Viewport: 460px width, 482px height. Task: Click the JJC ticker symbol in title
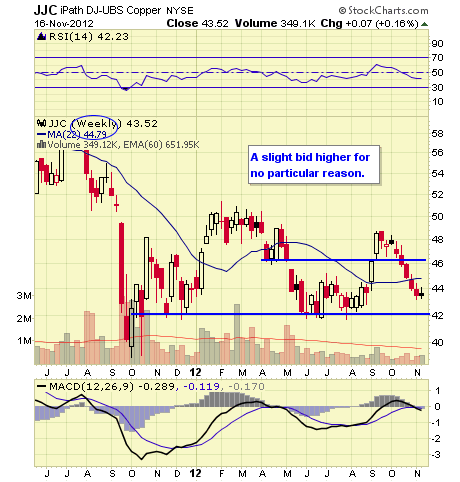coord(46,10)
